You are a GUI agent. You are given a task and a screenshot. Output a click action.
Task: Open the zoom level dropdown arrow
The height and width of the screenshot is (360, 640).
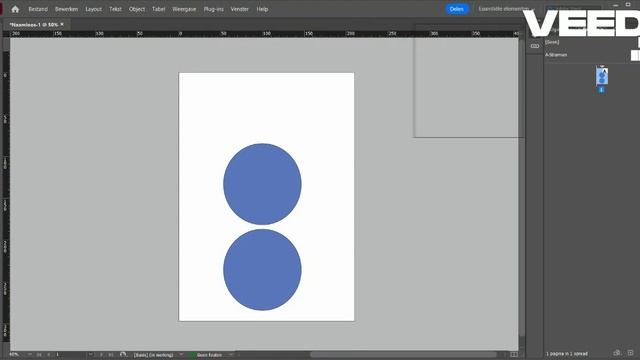(x=29, y=355)
